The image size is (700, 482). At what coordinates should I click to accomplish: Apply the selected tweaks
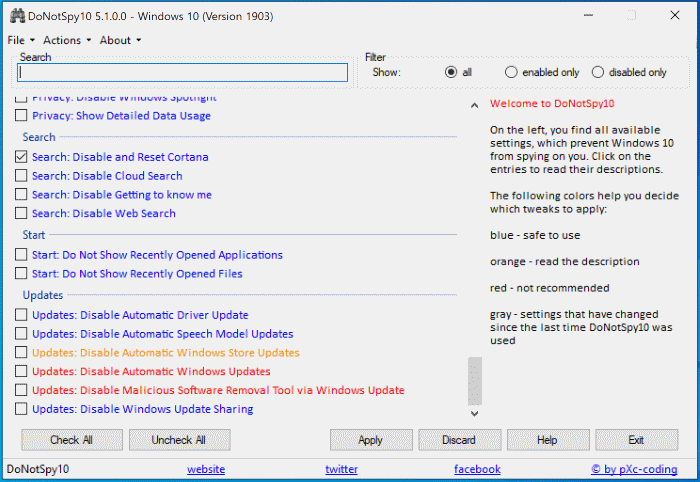(371, 440)
